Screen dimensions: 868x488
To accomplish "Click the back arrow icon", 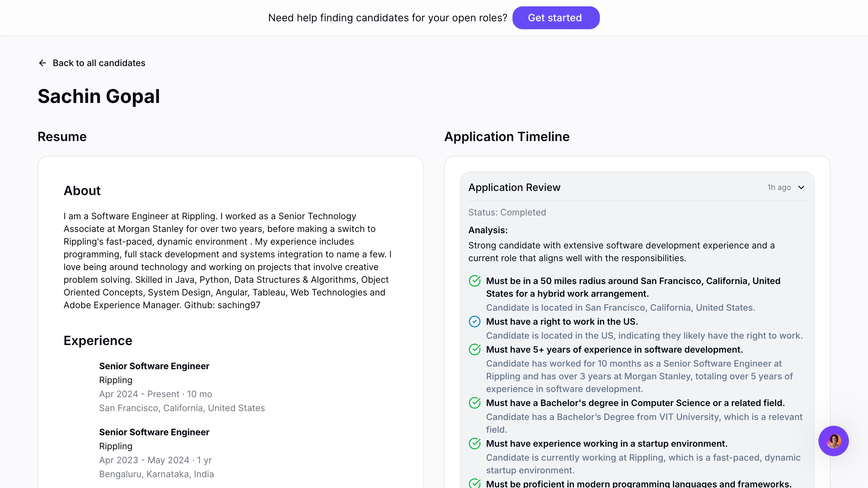I will click(43, 63).
